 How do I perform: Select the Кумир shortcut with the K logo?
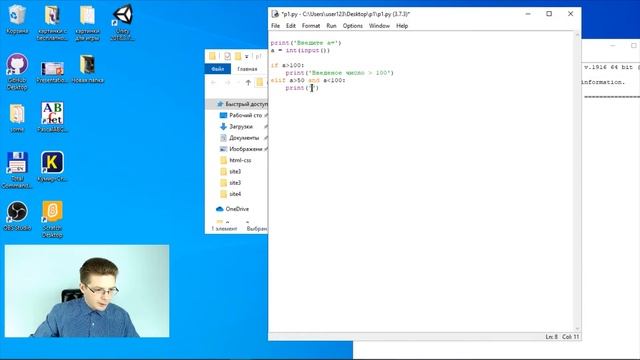(52, 162)
